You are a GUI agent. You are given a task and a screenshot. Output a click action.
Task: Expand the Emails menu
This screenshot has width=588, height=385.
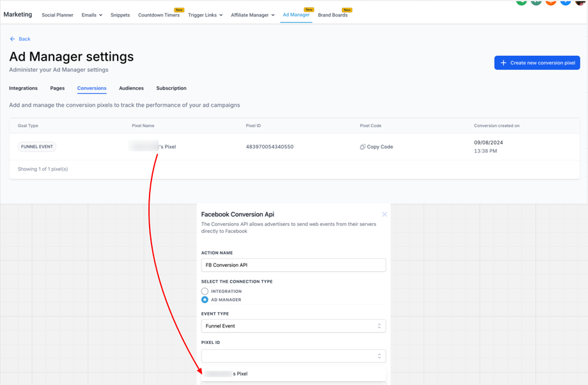pos(92,15)
